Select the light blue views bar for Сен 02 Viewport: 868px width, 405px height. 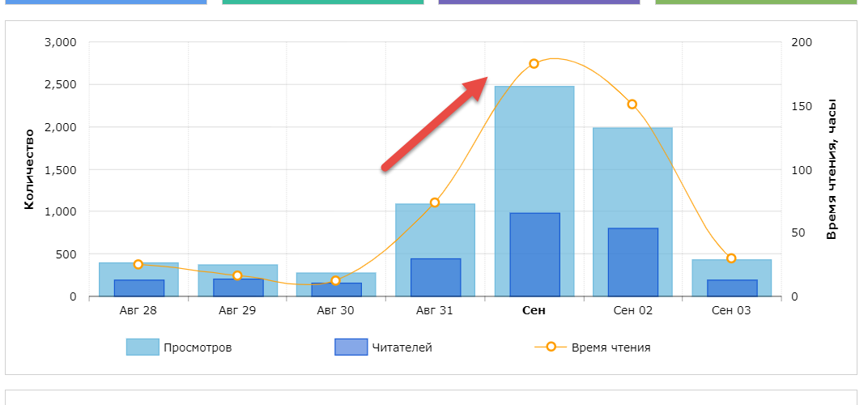point(632,177)
